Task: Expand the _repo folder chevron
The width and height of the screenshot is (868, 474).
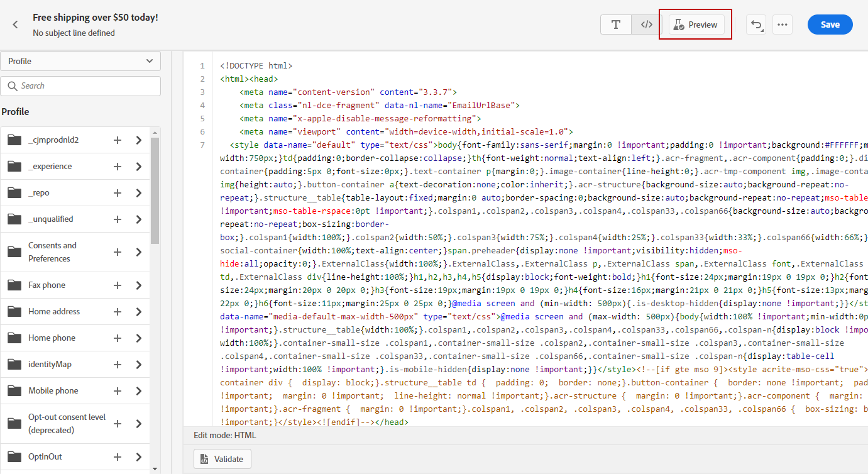Action: [139, 193]
